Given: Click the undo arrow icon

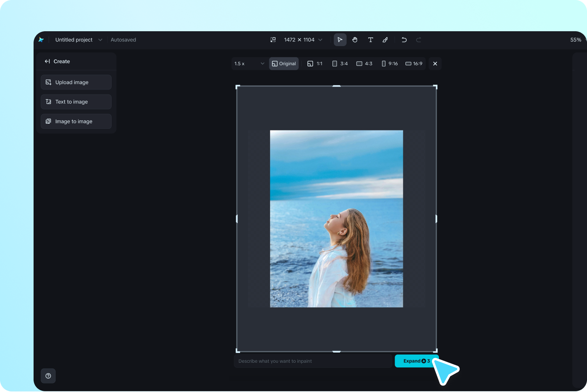Looking at the screenshot, I should pyautogui.click(x=404, y=40).
